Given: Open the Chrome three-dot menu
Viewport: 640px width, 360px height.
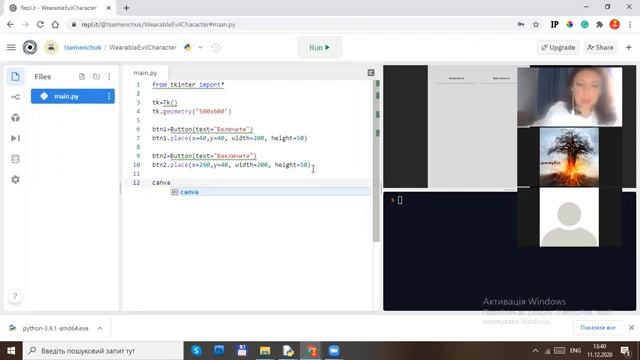Looking at the screenshot, I should [x=630, y=24].
